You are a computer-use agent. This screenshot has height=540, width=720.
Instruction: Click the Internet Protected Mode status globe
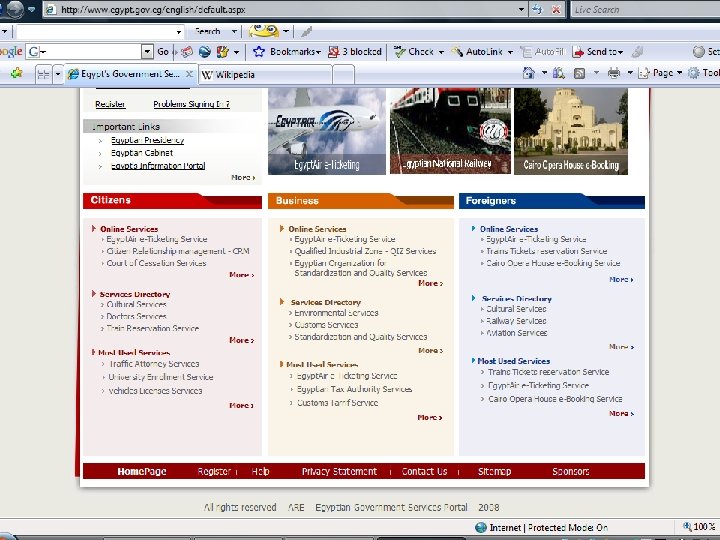(481, 528)
